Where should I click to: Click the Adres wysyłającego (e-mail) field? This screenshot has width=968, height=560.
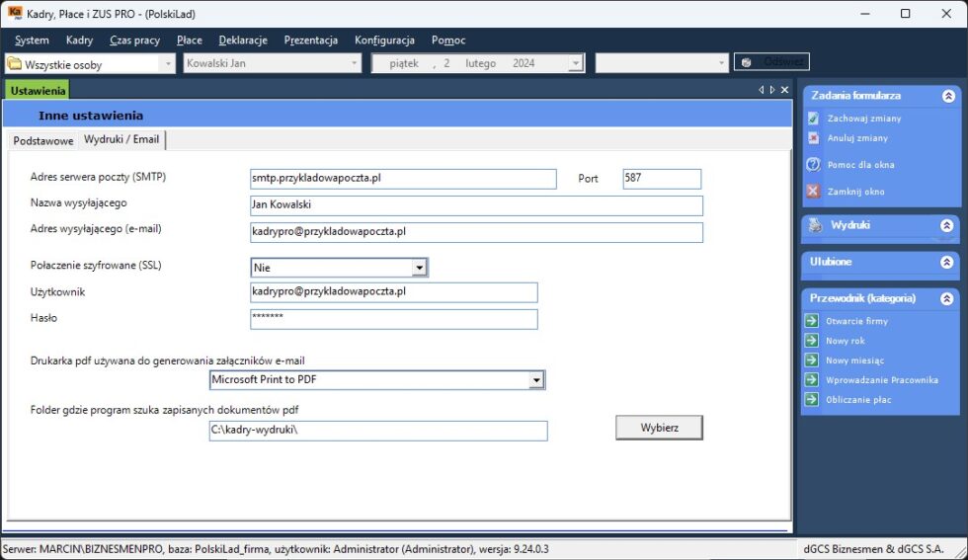pos(476,232)
